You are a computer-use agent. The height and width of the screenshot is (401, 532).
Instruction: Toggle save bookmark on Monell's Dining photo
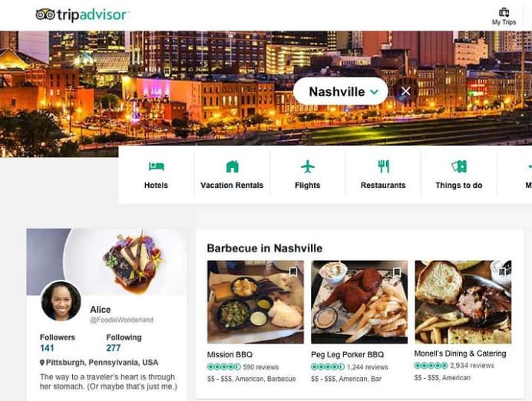click(x=501, y=271)
